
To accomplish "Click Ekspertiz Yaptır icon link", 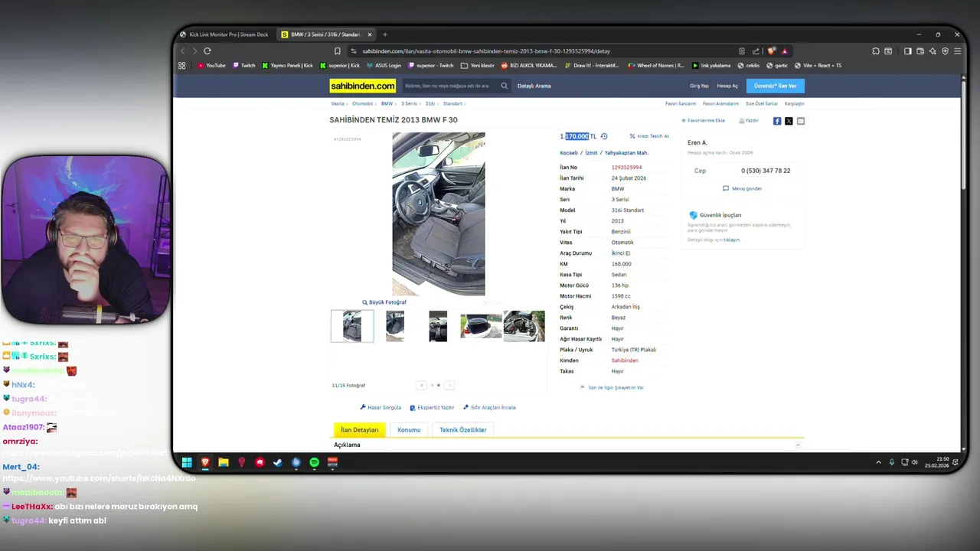I will (433, 407).
